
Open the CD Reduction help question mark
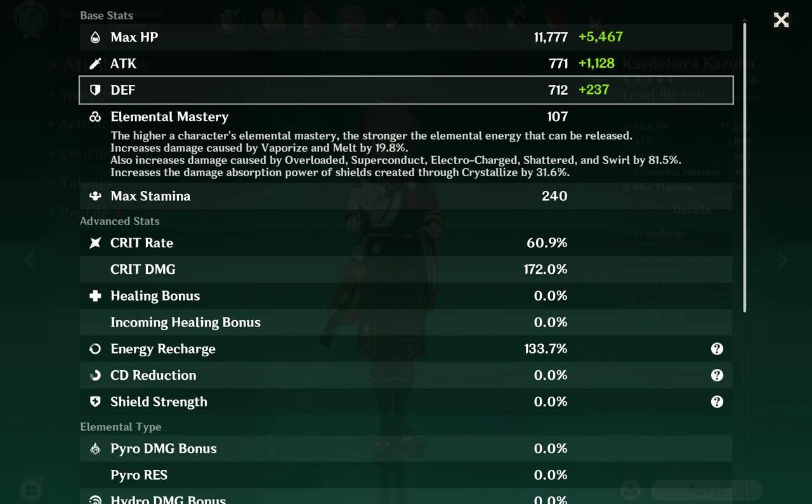click(x=717, y=375)
